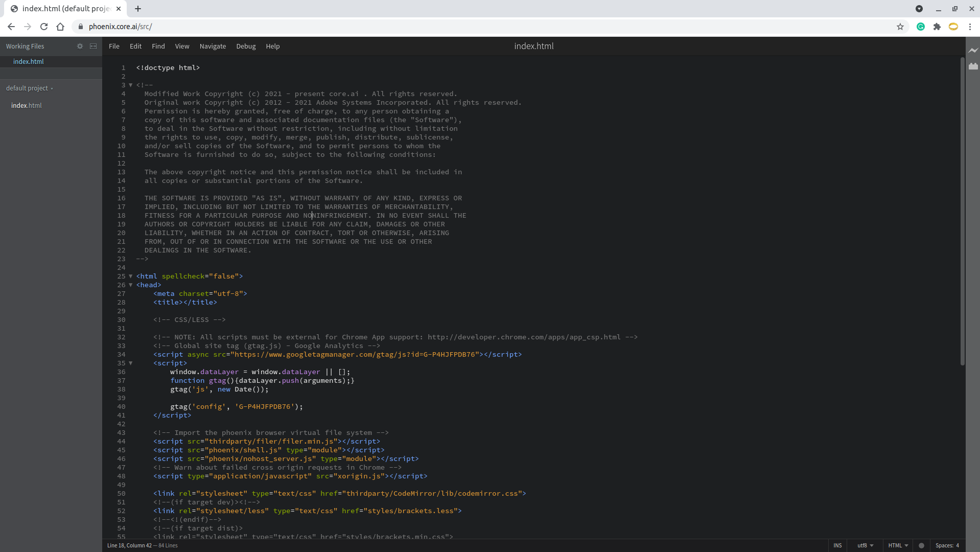Expand the default project dropdown

pyautogui.click(x=30, y=88)
